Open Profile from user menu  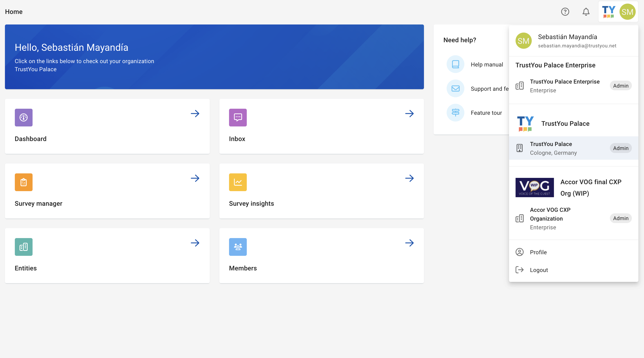click(x=573, y=252)
